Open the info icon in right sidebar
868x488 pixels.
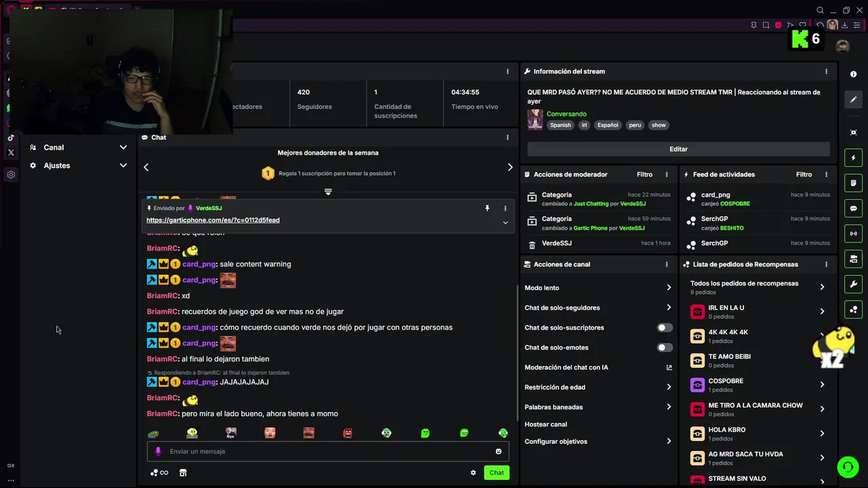pyautogui.click(x=853, y=74)
